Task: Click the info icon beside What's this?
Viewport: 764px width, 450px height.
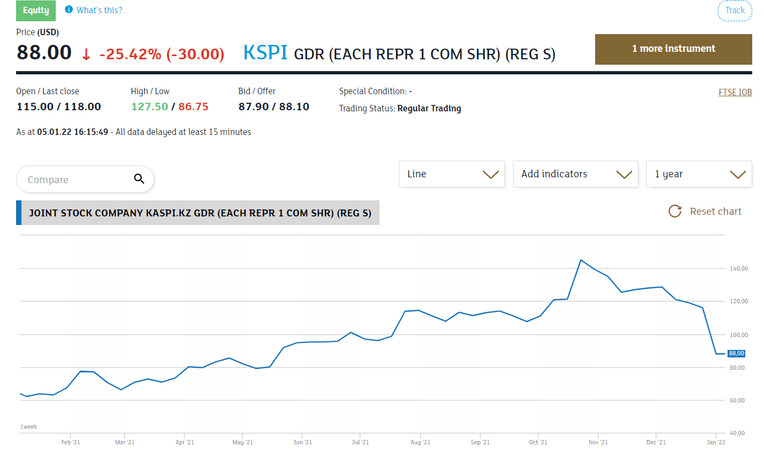Action: (69, 9)
